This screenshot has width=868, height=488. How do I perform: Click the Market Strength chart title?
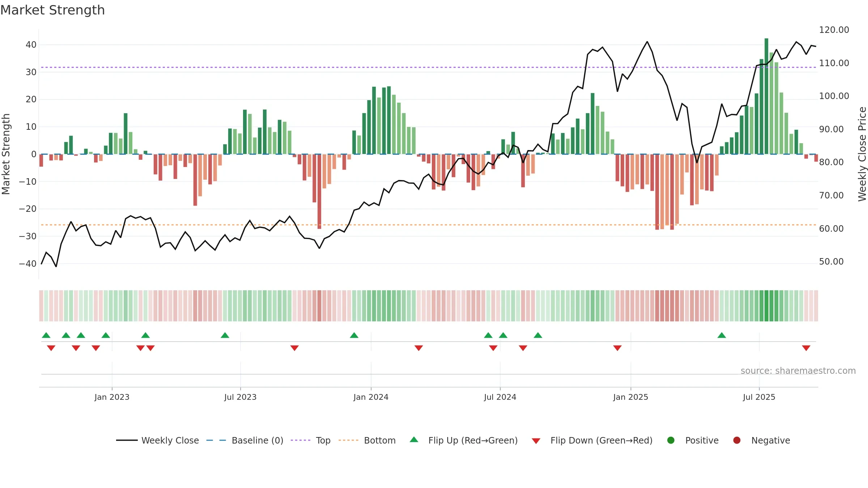[52, 10]
